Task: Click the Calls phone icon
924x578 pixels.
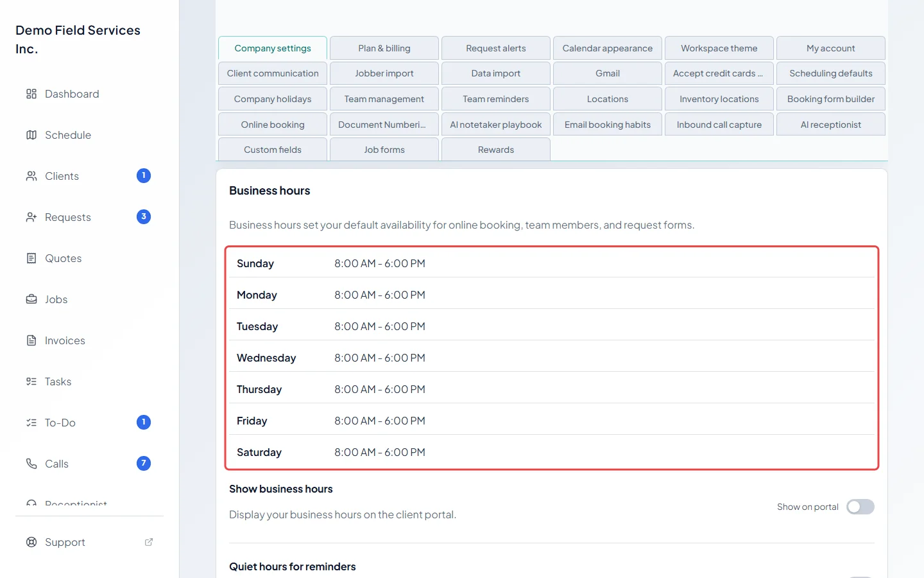Action: 31,464
